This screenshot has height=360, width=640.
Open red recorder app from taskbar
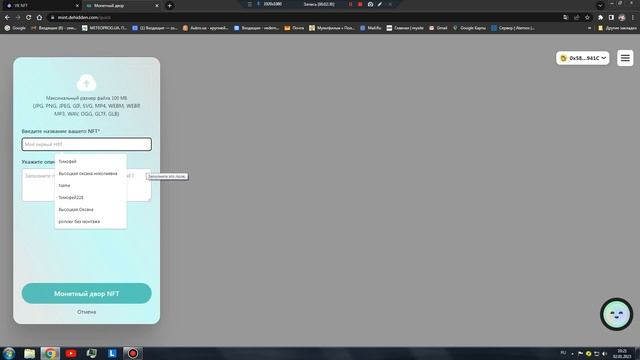[133, 353]
